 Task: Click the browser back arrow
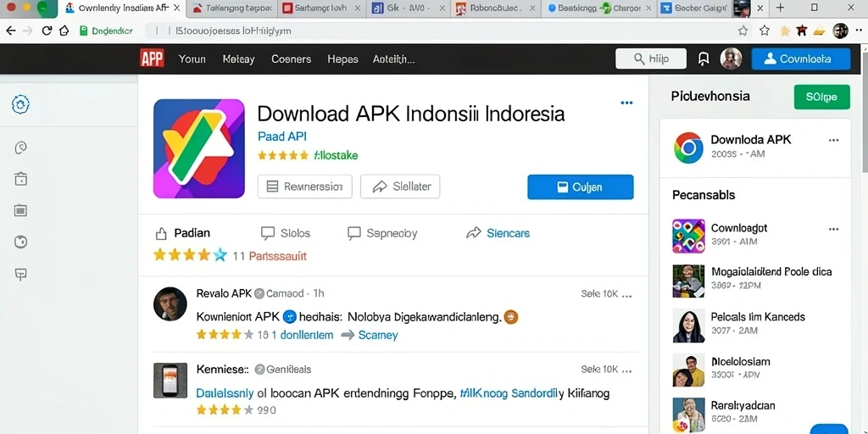[x=10, y=31]
